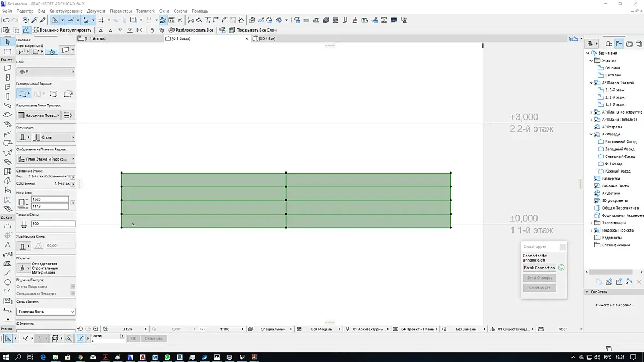The image size is (644, 362).
Task: Select the Slab tool in toolbox
Action: pyautogui.click(x=8, y=115)
